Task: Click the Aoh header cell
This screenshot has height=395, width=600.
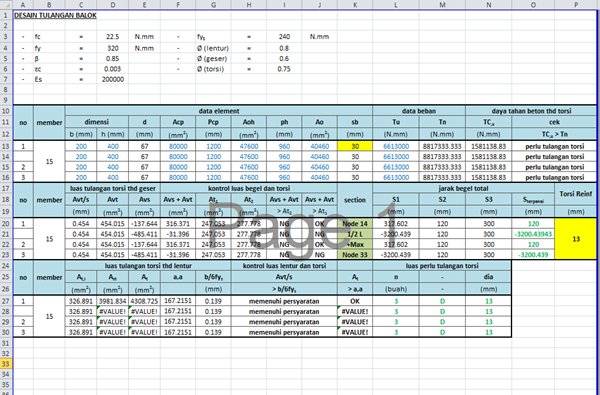Action: (249, 122)
